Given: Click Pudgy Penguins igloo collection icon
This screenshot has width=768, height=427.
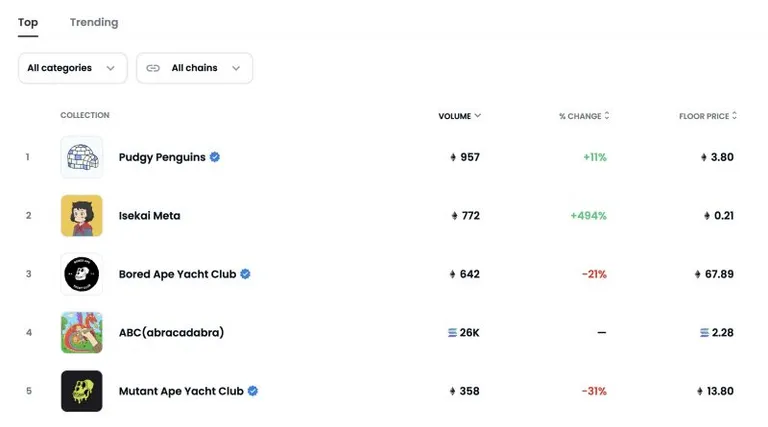Looking at the screenshot, I should (x=82, y=157).
